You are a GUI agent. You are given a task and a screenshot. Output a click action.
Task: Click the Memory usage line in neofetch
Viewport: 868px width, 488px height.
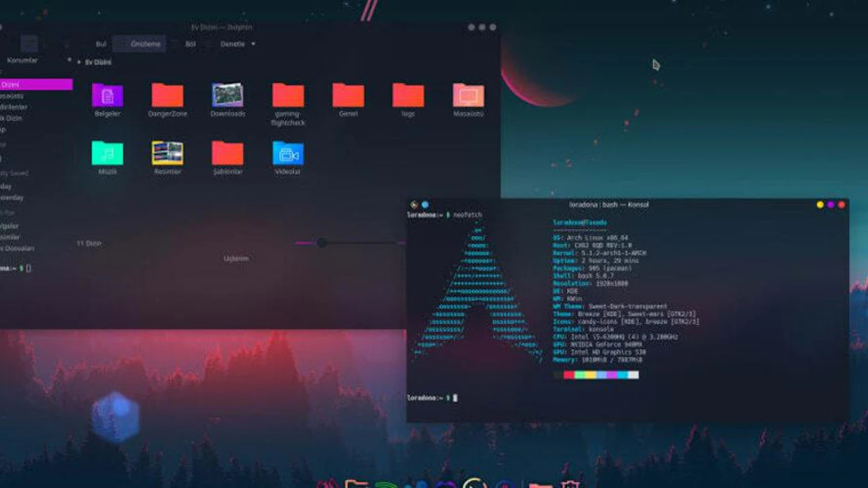tap(599, 359)
